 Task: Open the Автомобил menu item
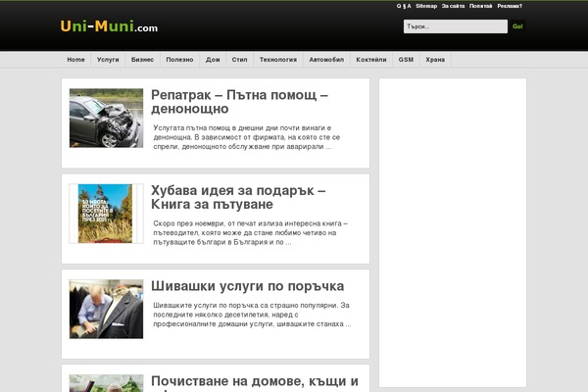326,60
